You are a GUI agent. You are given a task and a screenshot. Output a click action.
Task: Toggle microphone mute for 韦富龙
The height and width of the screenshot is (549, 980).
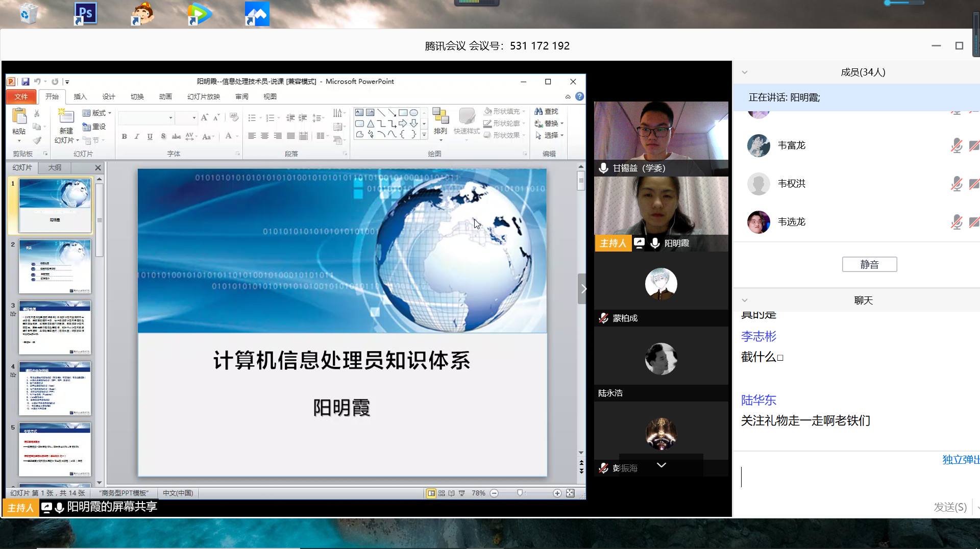[x=956, y=146]
